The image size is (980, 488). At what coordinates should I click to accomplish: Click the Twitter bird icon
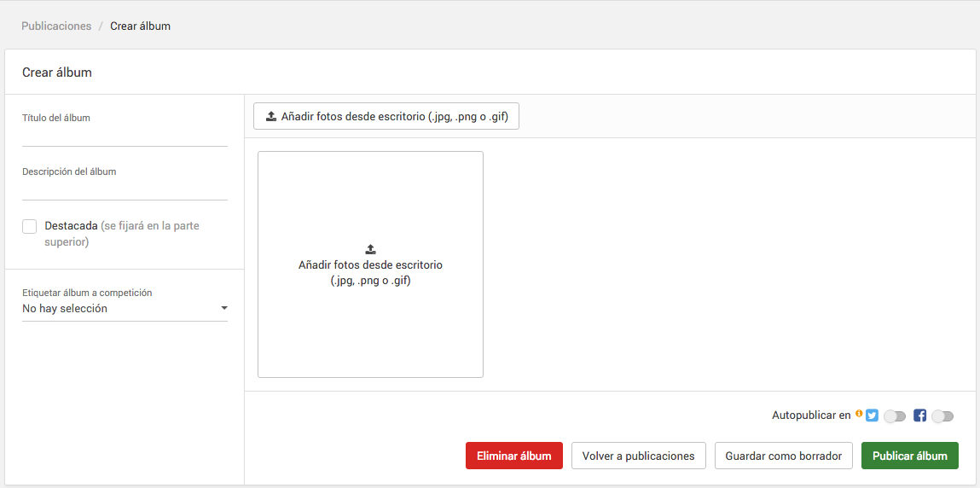(872, 415)
